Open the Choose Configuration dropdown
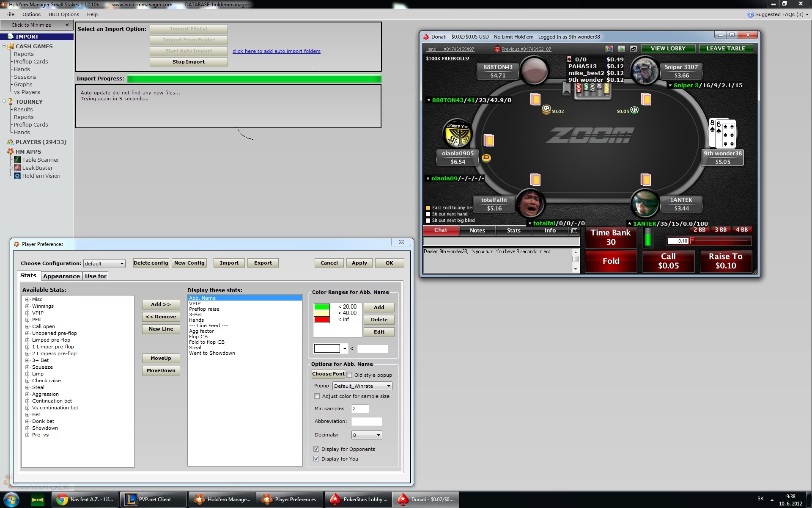The width and height of the screenshot is (812, 508). tap(104, 263)
